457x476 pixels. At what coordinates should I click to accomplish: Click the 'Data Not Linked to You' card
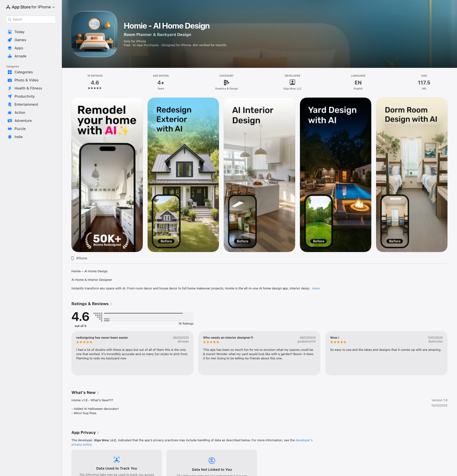tap(212, 463)
